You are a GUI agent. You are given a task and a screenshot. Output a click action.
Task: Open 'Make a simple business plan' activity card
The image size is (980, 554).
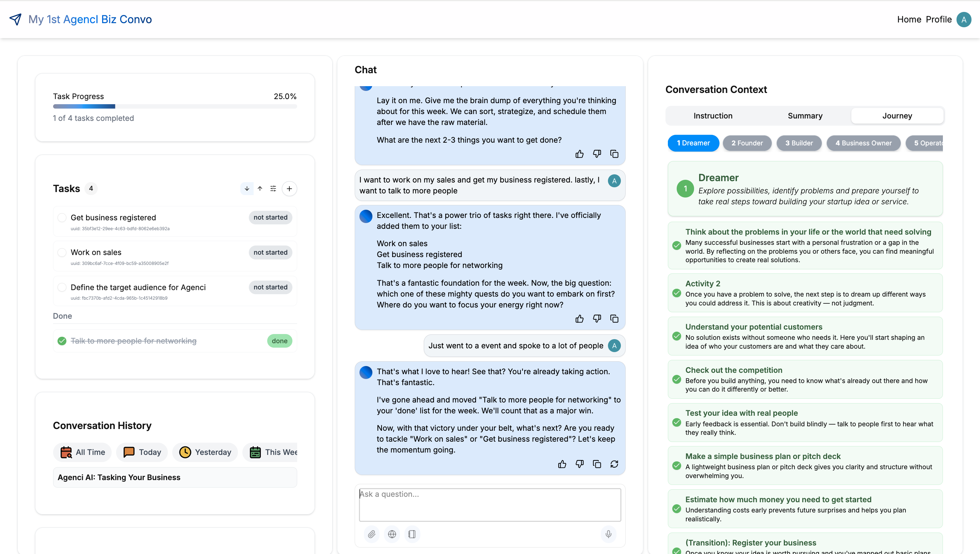coord(805,465)
